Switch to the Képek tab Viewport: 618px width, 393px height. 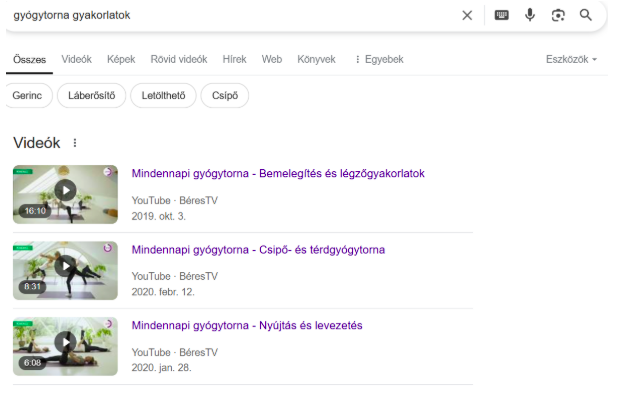coord(121,60)
